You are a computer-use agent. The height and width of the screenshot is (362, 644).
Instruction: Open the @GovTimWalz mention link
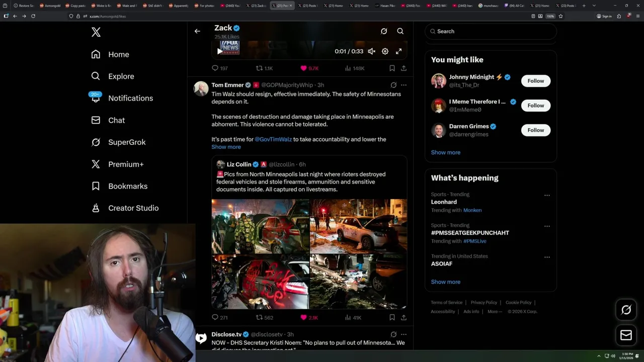273,139
